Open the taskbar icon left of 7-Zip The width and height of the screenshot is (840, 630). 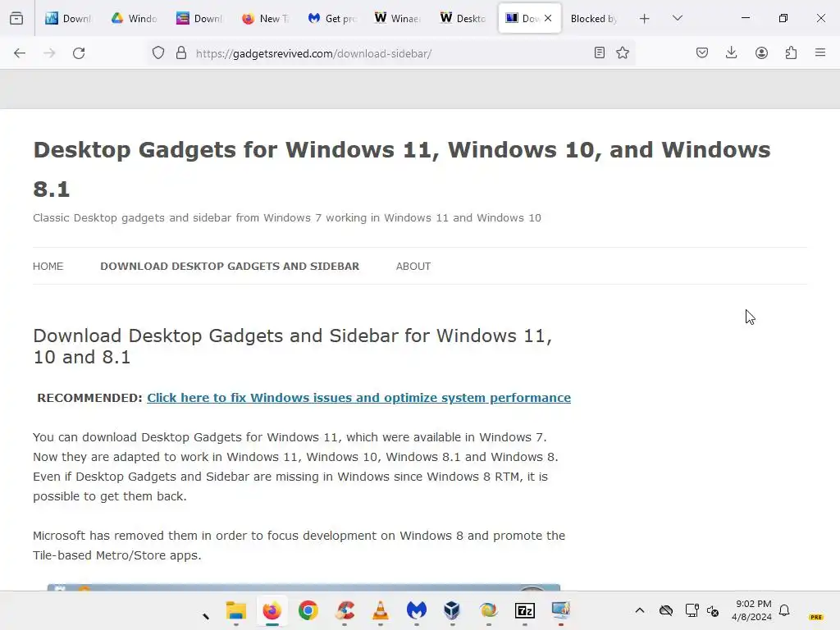pyautogui.click(x=488, y=610)
